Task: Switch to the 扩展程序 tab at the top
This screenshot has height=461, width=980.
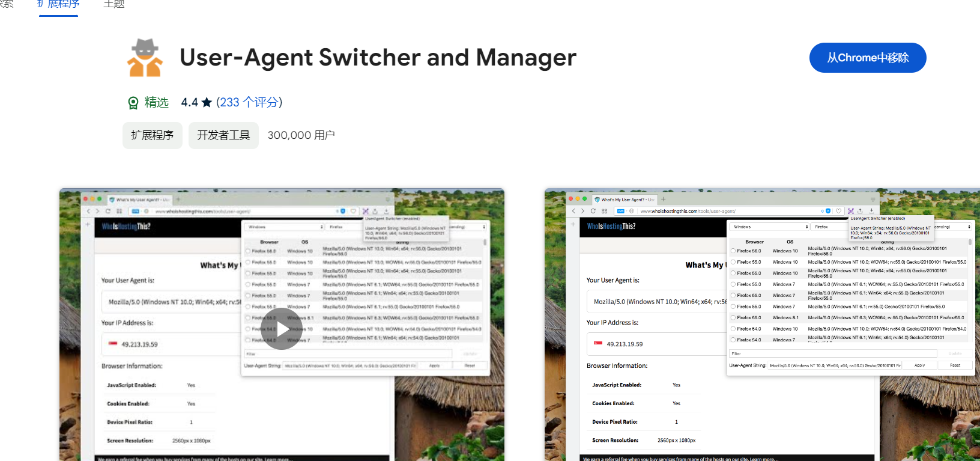Action: (59, 5)
